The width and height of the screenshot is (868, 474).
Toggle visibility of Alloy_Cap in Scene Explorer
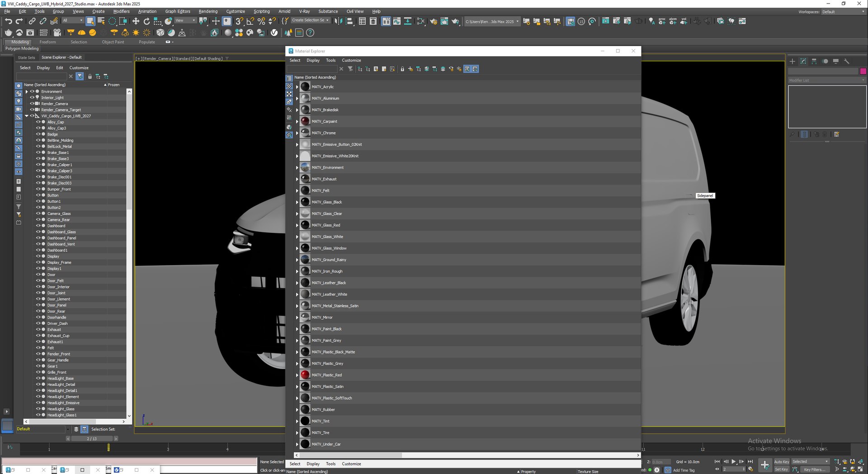38,122
